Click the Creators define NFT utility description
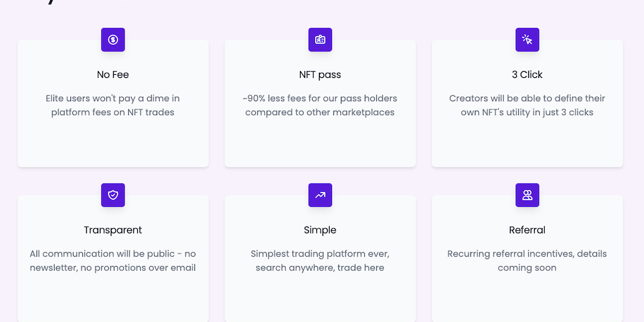Screen dimensions: 644x322 click(527, 106)
